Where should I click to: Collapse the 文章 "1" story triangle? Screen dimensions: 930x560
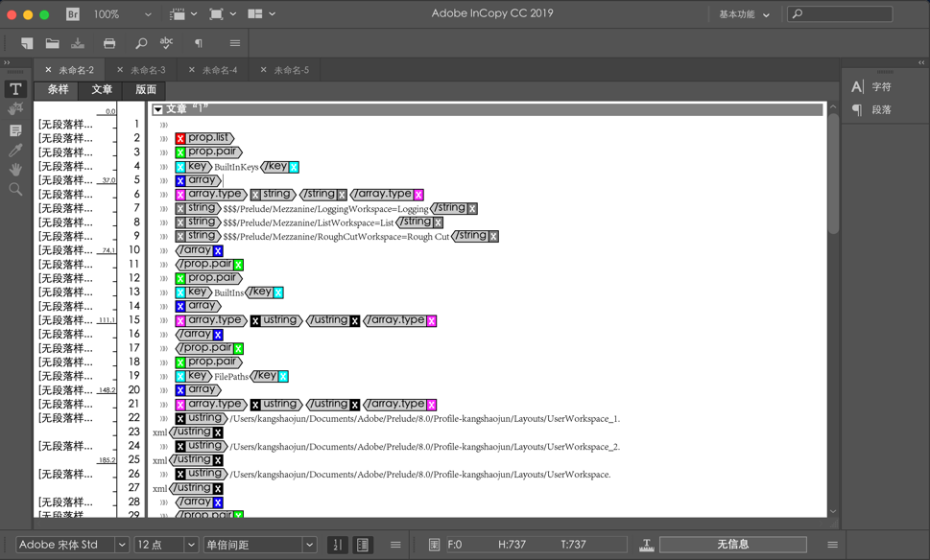(157, 109)
